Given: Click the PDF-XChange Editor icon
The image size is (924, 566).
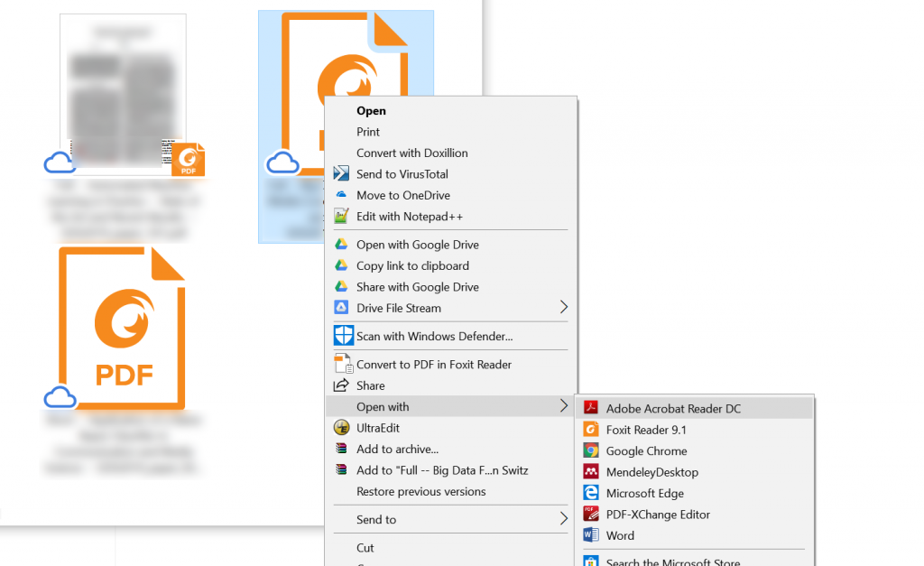Looking at the screenshot, I should coord(590,515).
